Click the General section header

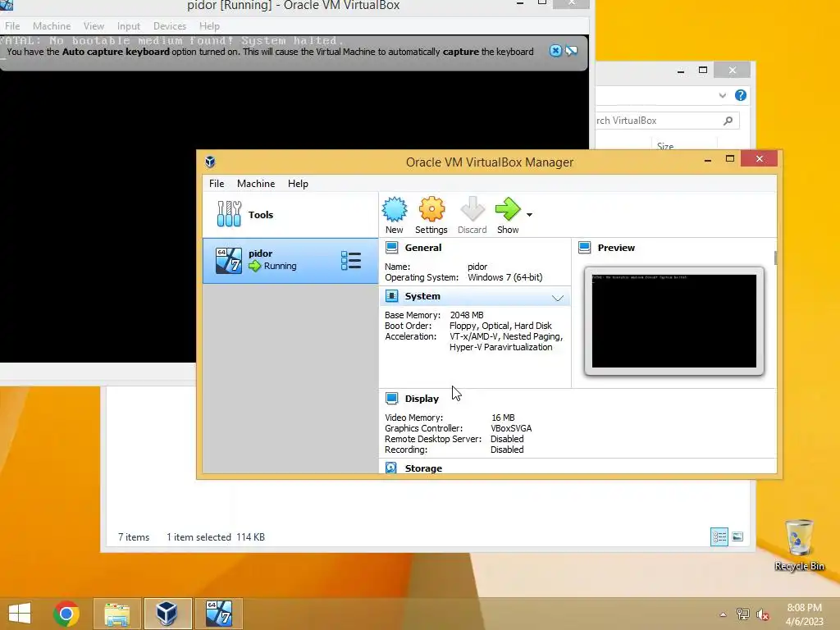coord(423,248)
